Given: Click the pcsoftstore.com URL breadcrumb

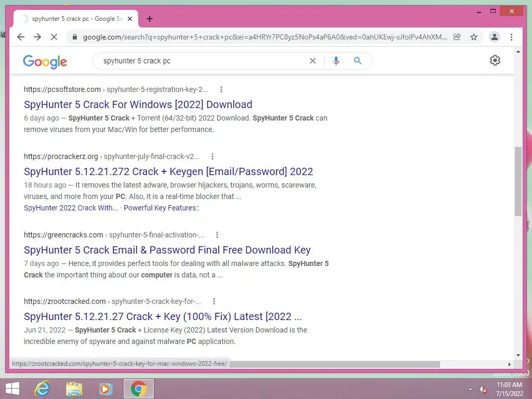Looking at the screenshot, I should (116, 89).
